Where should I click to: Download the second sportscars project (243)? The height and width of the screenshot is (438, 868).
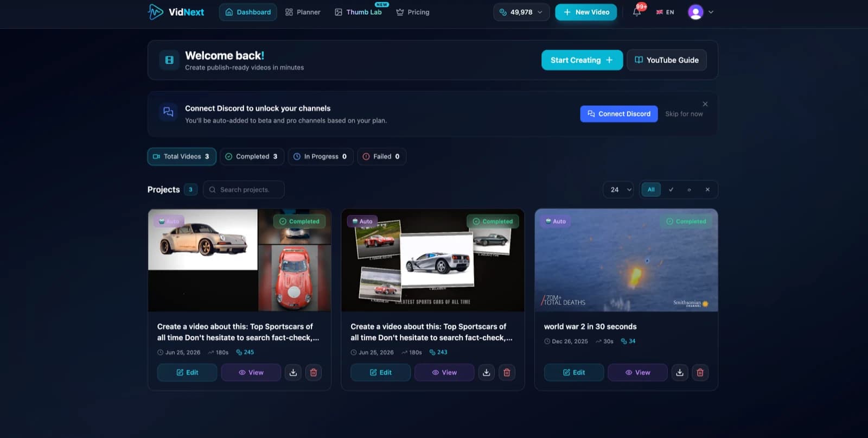coord(487,372)
